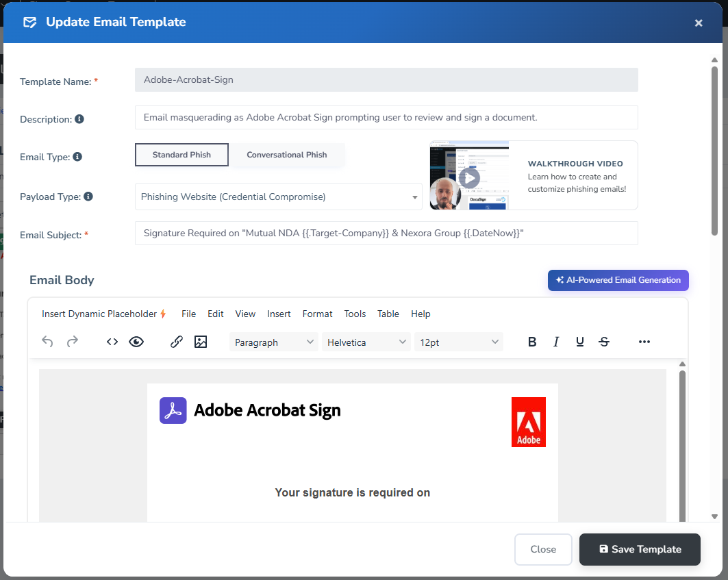
Task: Open the Insert menu in editor
Action: (279, 314)
